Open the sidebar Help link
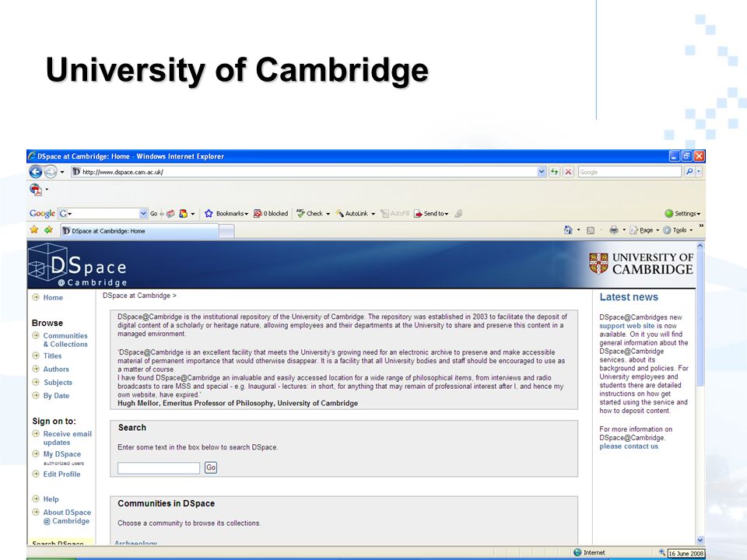 pyautogui.click(x=51, y=499)
